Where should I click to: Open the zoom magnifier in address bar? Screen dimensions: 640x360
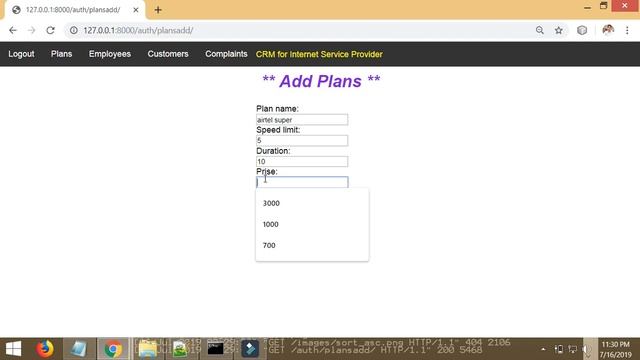coord(540,30)
